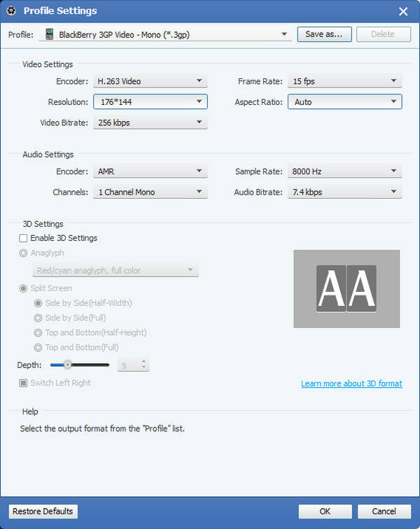Toggle the Switch Left Right checkbox

23,383
